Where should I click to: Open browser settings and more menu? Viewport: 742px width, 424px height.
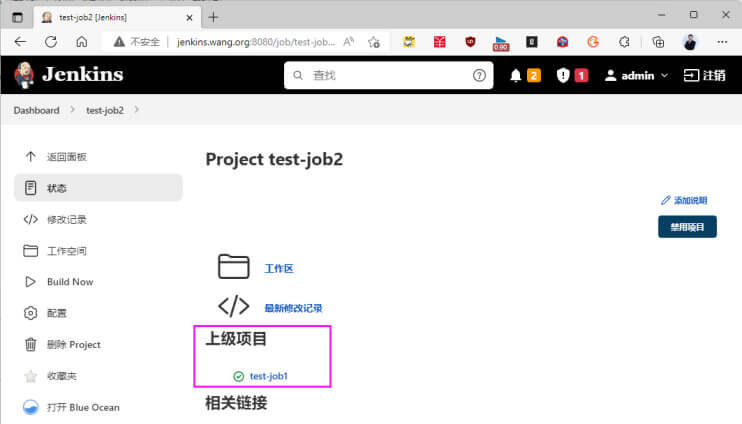[x=722, y=42]
